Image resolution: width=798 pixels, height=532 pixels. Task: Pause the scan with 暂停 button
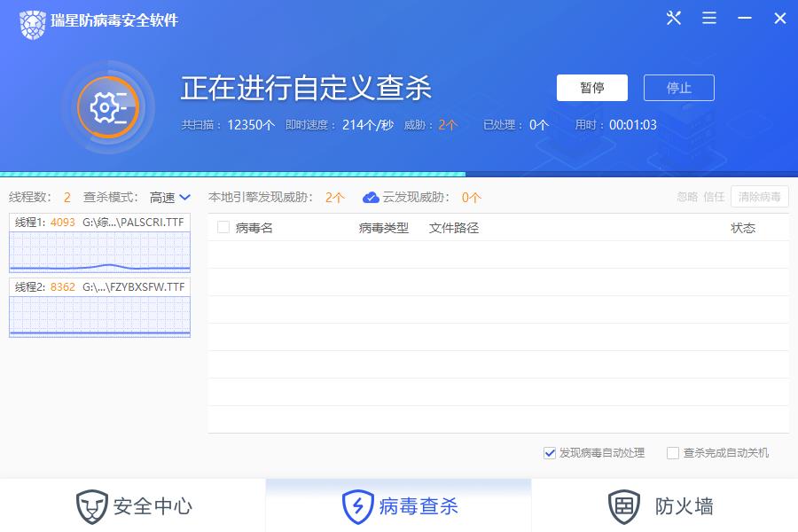592,88
